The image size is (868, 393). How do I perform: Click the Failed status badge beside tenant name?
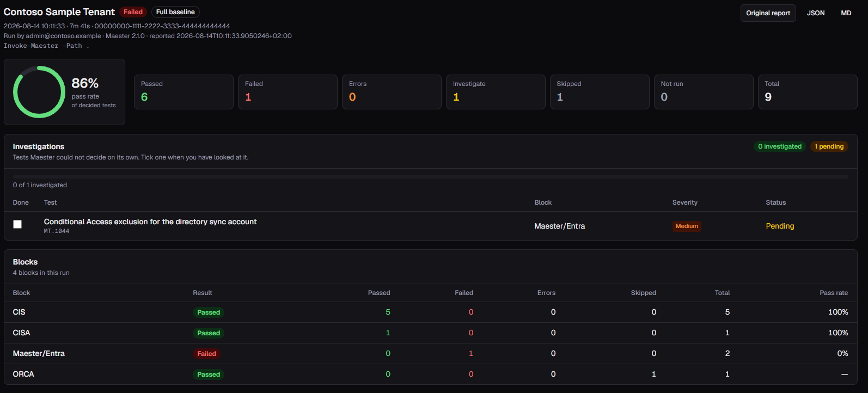(x=133, y=12)
